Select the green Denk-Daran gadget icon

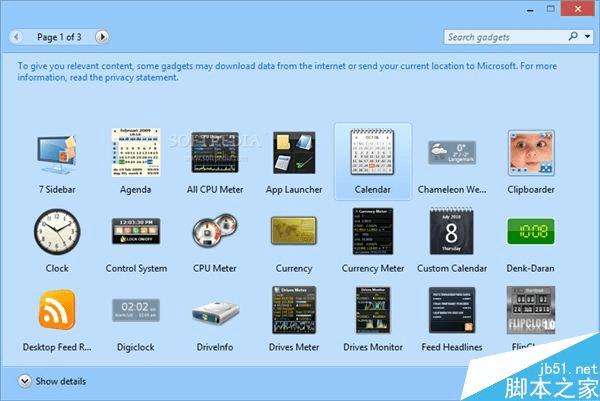tap(531, 231)
